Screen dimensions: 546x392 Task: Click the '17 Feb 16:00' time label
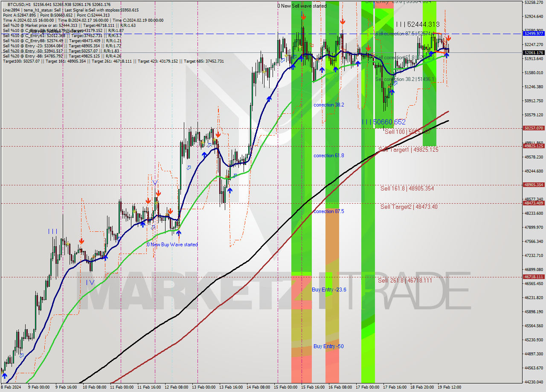click(395, 387)
